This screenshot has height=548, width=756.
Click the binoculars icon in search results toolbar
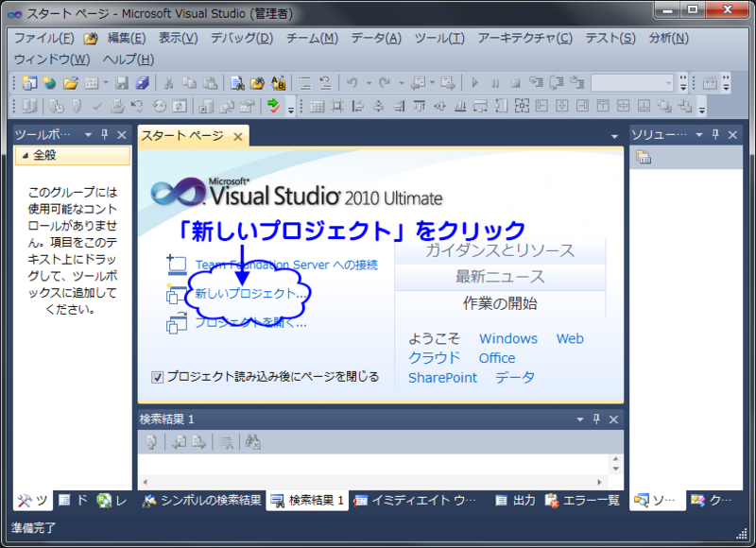(x=253, y=441)
